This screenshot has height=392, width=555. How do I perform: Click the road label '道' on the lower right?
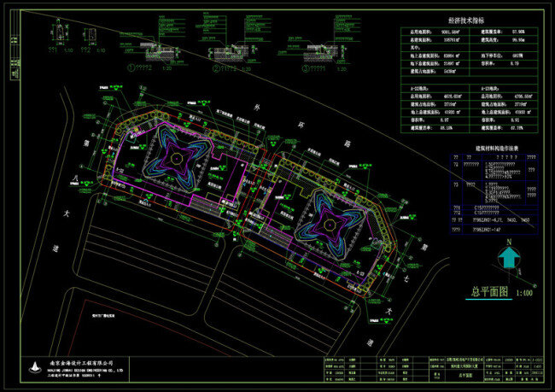coord(369,342)
